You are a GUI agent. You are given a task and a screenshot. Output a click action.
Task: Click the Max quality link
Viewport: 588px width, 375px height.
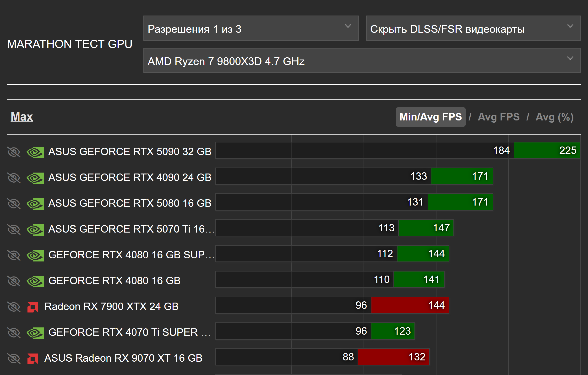(22, 117)
